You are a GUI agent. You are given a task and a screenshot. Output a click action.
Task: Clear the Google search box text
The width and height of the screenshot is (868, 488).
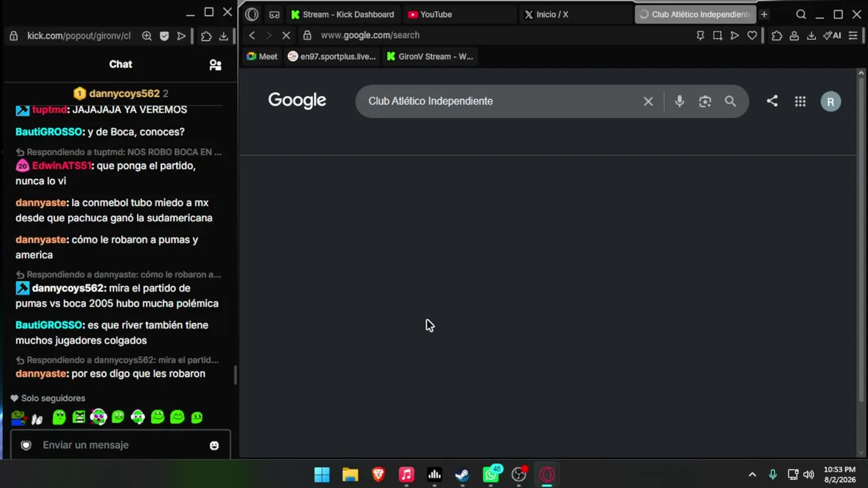tap(648, 101)
